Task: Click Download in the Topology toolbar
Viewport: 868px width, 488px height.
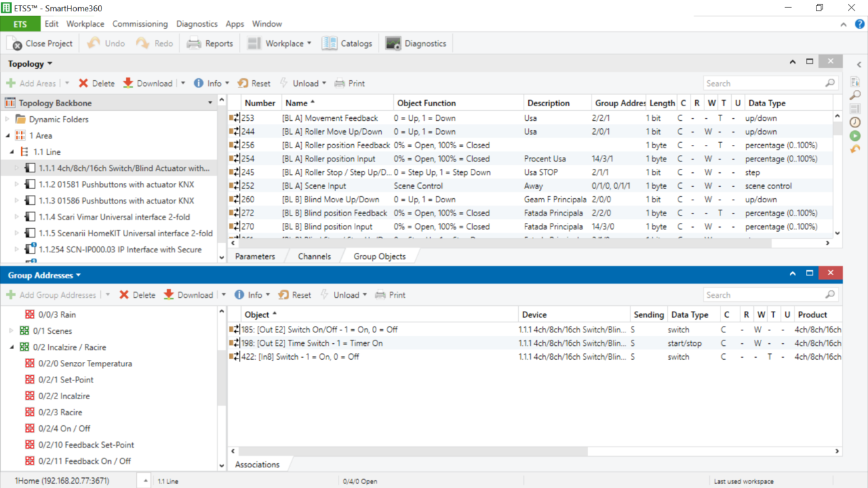Action: tap(148, 83)
